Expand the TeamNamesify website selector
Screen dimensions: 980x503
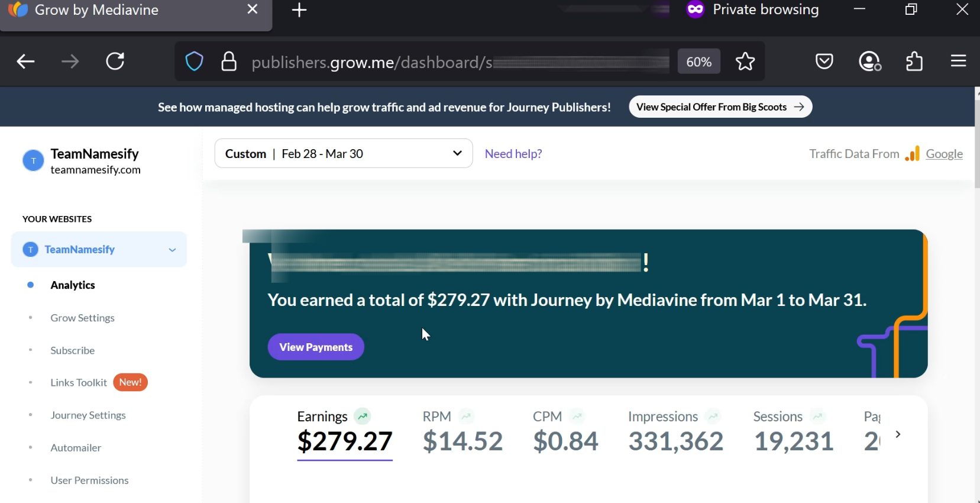point(99,250)
